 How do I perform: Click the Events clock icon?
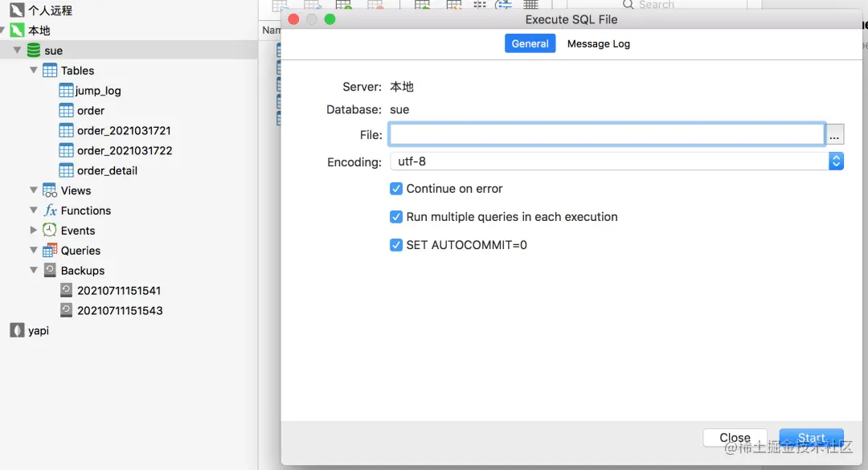[50, 231]
